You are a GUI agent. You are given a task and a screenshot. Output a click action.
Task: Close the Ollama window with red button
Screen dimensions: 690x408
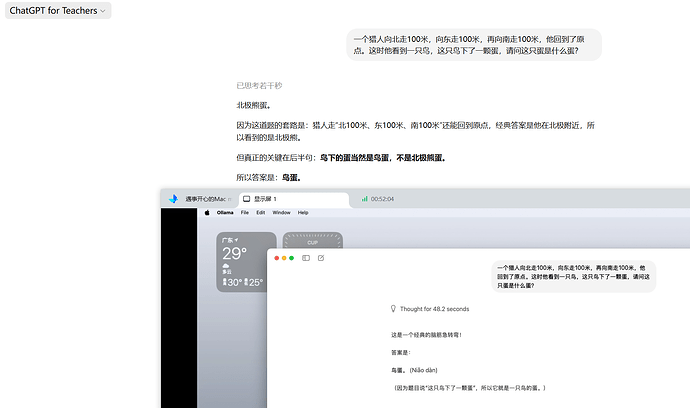276,258
